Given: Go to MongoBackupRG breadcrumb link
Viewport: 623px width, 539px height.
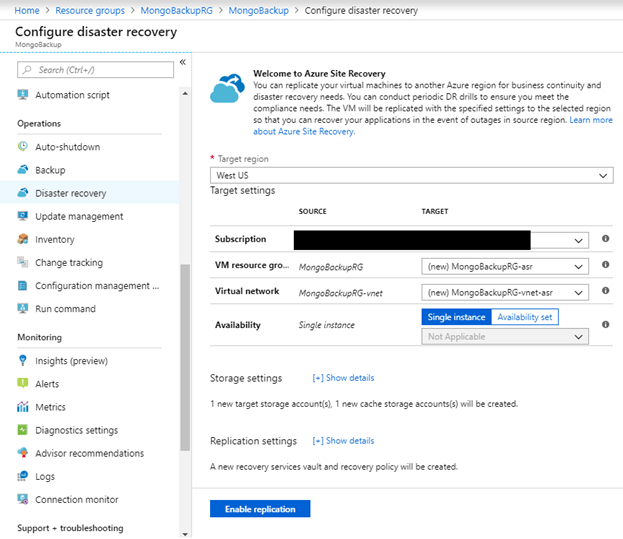Looking at the screenshot, I should coord(176,10).
